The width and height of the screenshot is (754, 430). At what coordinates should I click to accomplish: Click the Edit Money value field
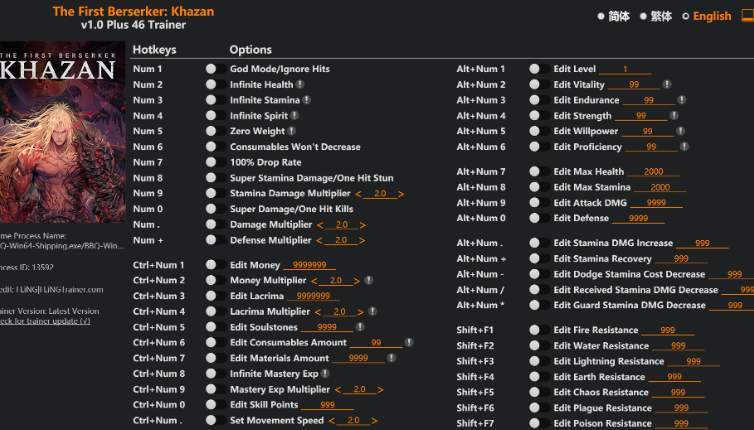[309, 265]
